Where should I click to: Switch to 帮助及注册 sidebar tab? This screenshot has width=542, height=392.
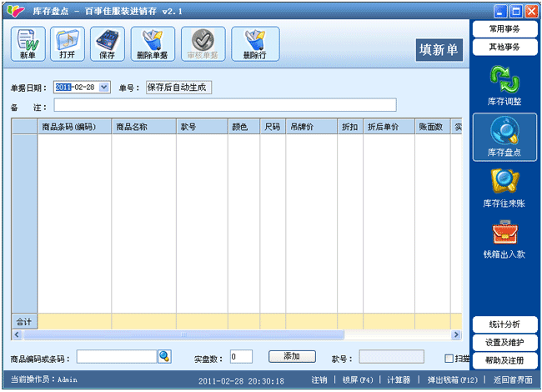click(504, 360)
